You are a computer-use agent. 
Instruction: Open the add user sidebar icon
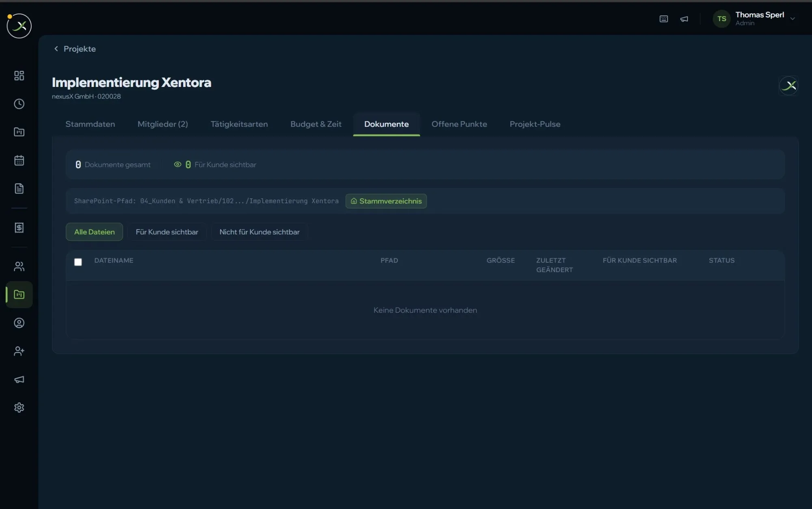pyautogui.click(x=19, y=351)
